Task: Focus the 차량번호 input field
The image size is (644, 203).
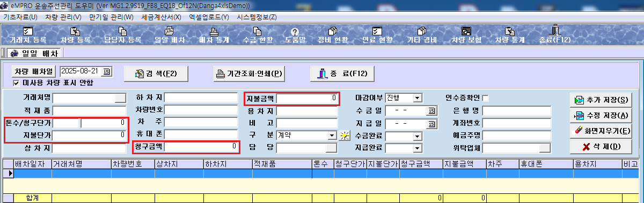Action: (x=201, y=110)
